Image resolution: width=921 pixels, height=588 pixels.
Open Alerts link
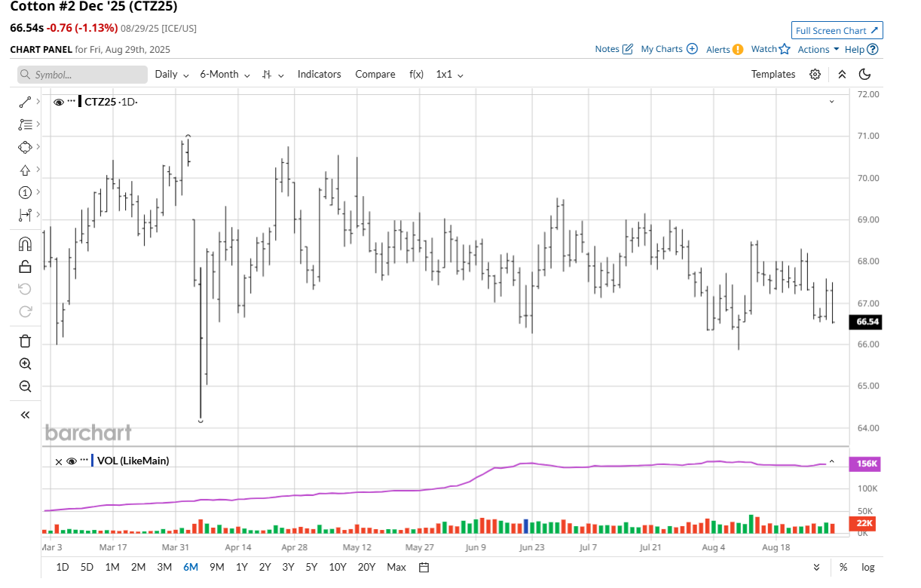click(x=725, y=49)
